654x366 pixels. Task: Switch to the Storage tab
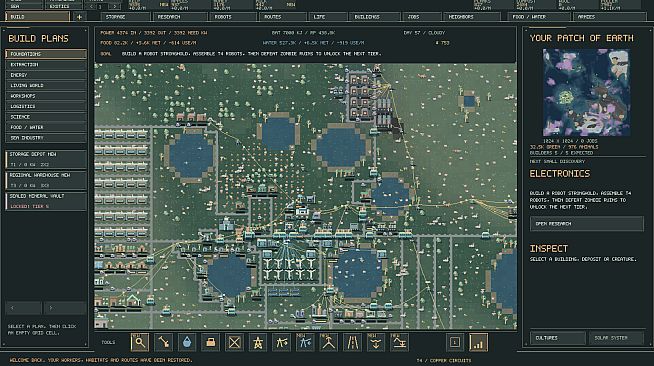125,17
